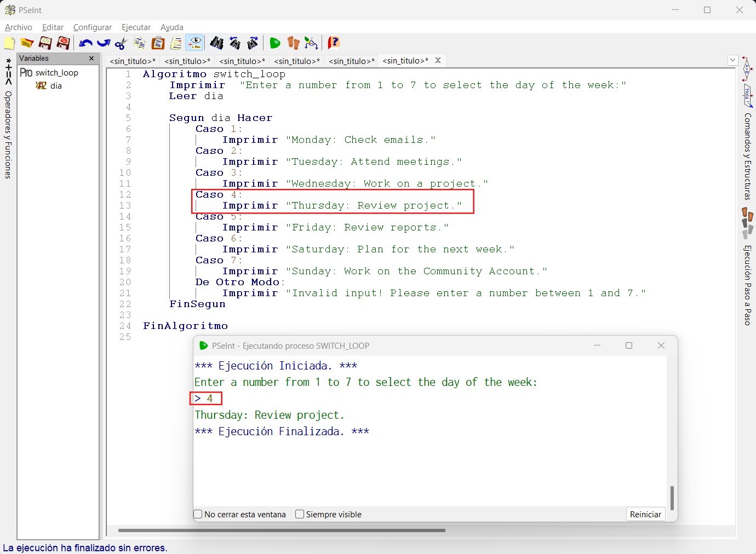
Task: Select the dia variable in the tree
Action: pos(56,86)
